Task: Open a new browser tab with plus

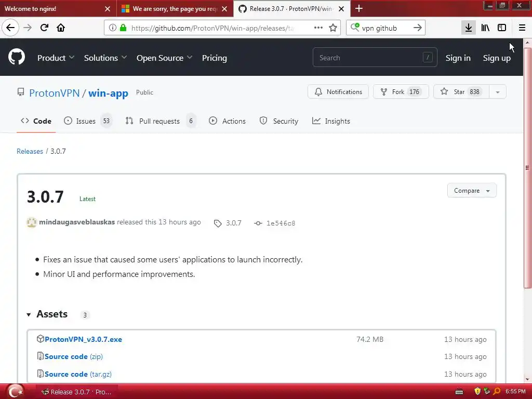Action: pos(358,8)
